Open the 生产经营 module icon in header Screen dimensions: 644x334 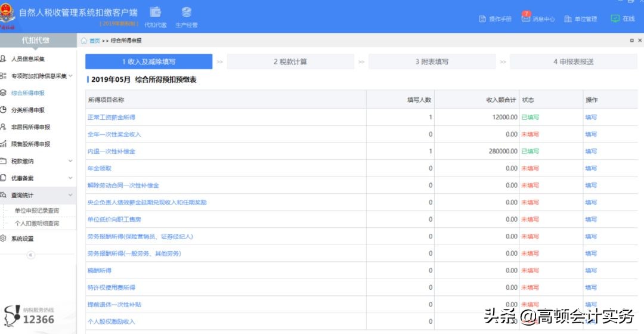pos(187,12)
